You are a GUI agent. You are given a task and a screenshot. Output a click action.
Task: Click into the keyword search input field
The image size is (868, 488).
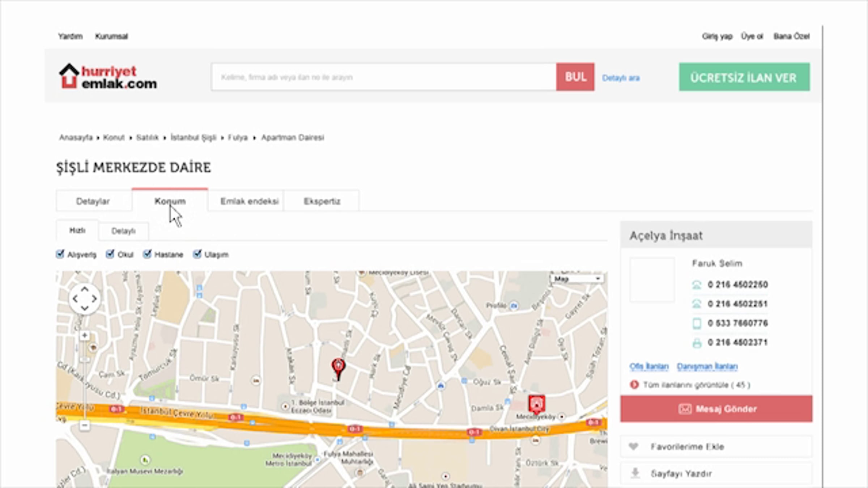[383, 77]
